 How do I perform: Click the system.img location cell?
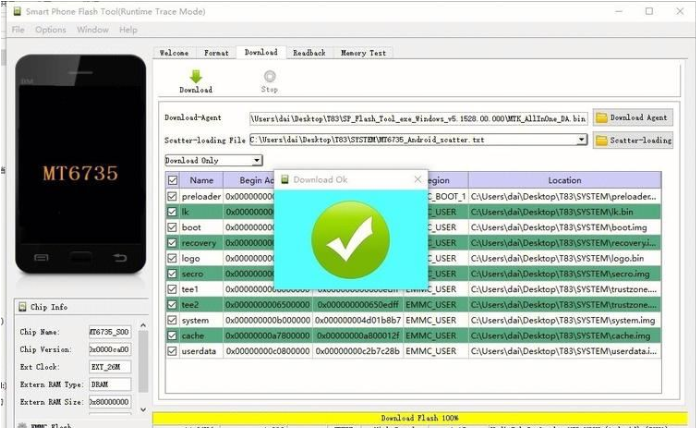pyautogui.click(x=565, y=320)
